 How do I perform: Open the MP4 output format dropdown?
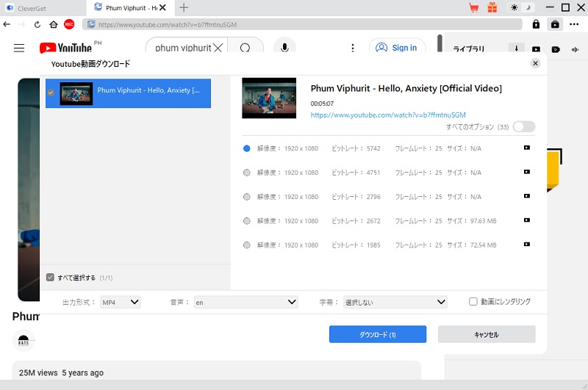pyautogui.click(x=121, y=302)
